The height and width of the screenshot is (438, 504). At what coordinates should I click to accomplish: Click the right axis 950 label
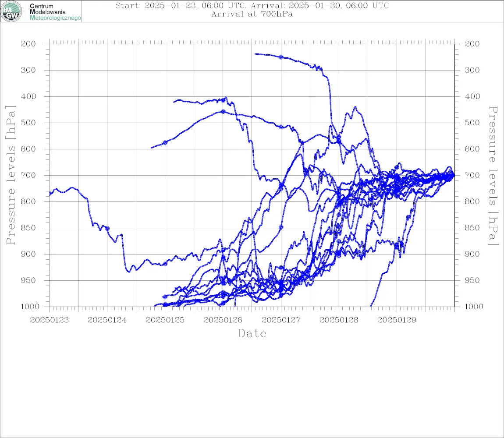(472, 280)
